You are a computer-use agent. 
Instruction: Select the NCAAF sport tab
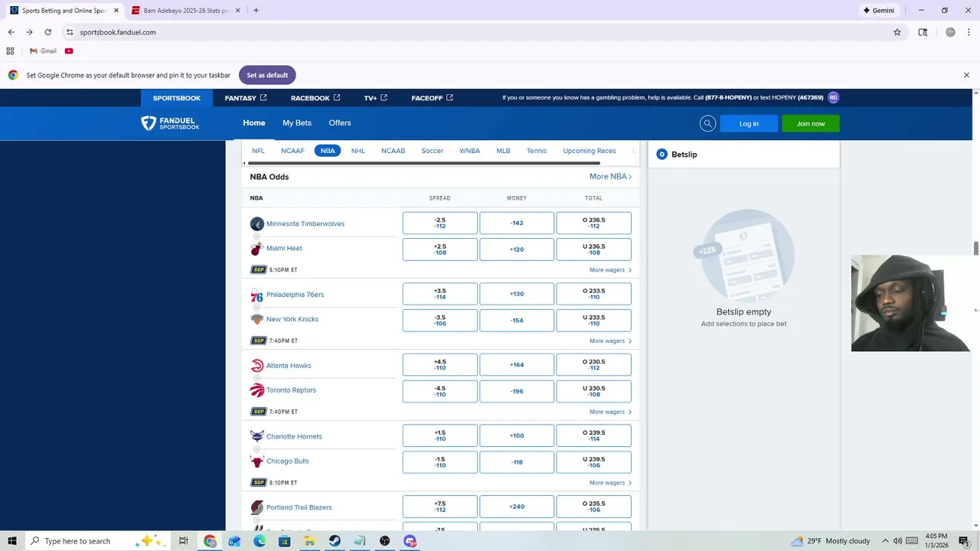pos(292,151)
